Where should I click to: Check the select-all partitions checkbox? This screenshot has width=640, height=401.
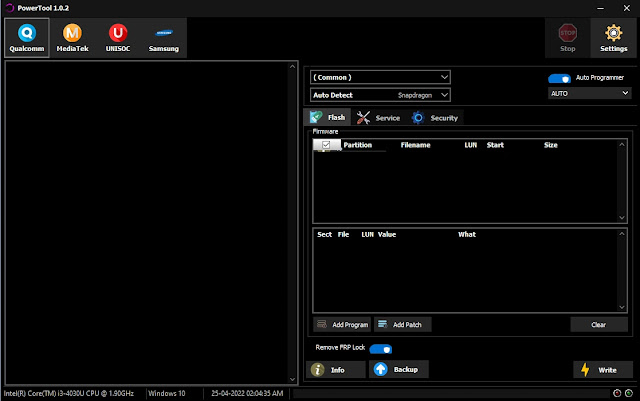[326, 145]
